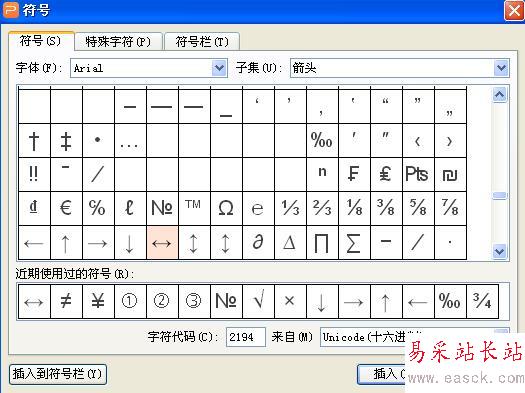The height and width of the screenshot is (393, 525).
Task: Switch to the 特殊字符(P) tab
Action: click(x=119, y=42)
